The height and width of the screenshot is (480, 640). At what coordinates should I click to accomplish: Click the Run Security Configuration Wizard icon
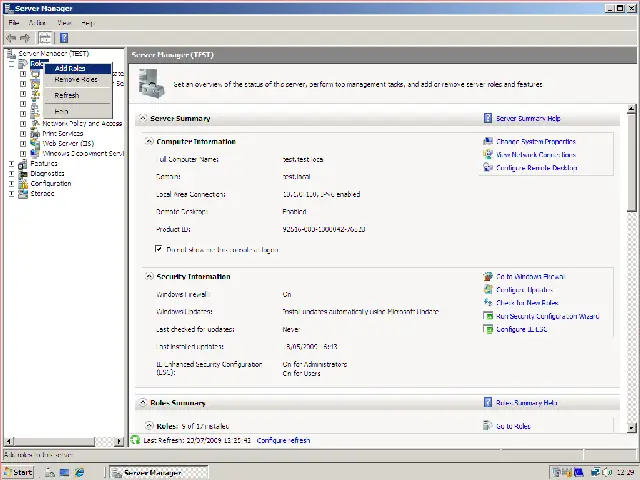tap(488, 316)
